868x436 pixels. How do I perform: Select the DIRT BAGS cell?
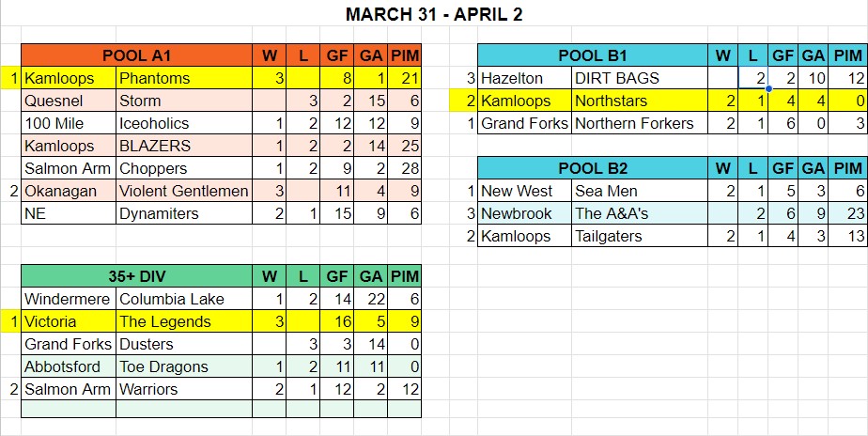point(639,78)
